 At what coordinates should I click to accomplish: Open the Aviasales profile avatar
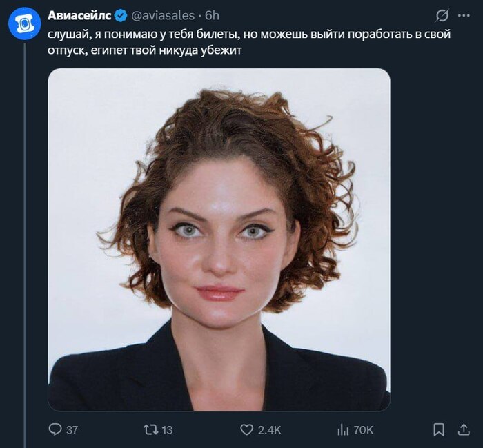point(25,24)
